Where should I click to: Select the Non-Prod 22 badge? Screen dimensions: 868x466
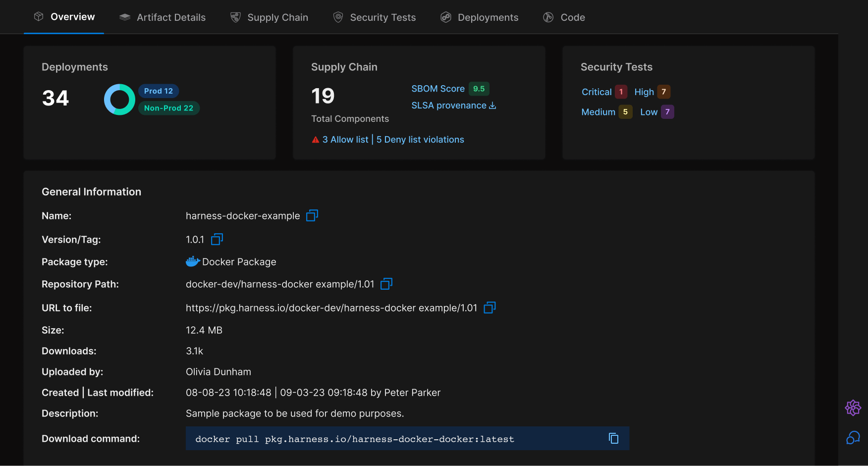point(168,108)
